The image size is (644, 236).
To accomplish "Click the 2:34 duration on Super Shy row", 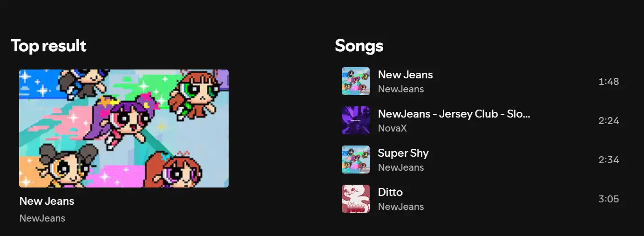I will click(x=609, y=160).
